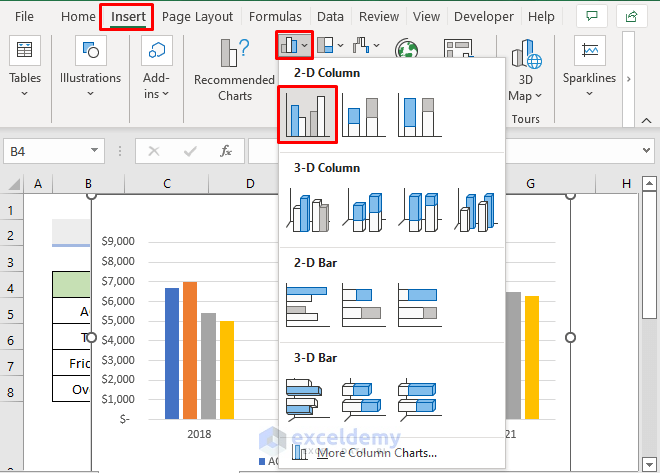Click the Enter checkmark icon
660x473 pixels.
click(190, 151)
